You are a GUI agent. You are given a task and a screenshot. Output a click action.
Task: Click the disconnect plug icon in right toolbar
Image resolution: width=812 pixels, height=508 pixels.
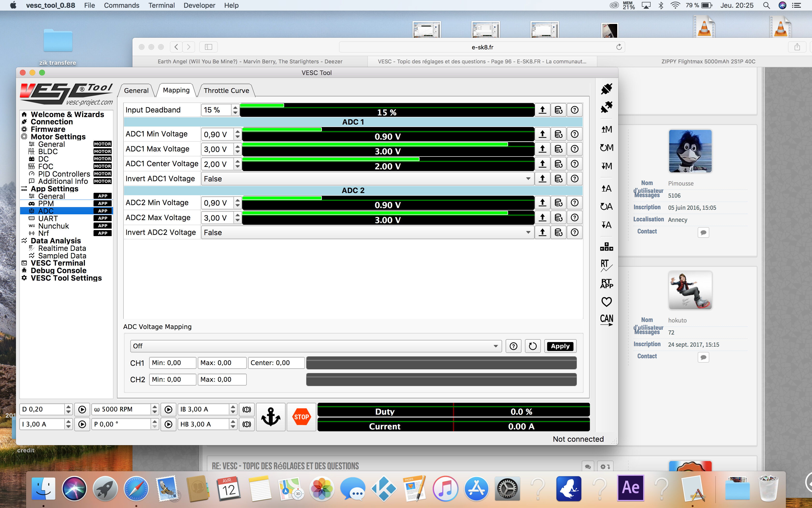click(606, 107)
